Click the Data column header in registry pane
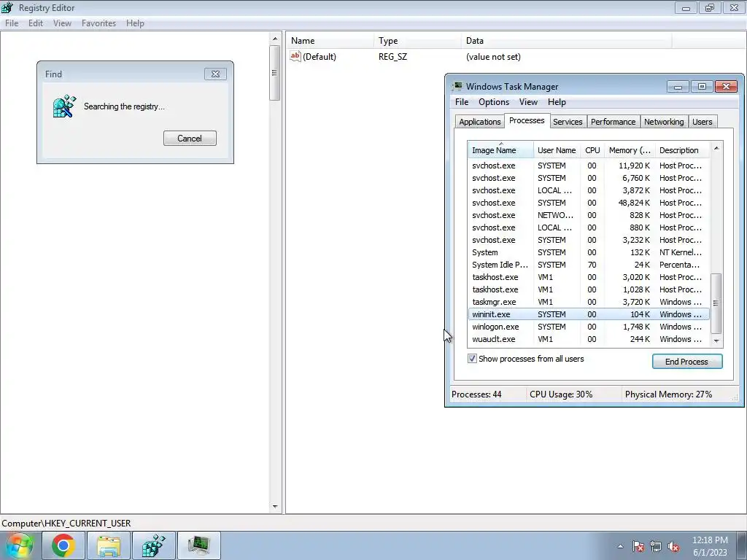The width and height of the screenshot is (747, 560). pos(566,41)
